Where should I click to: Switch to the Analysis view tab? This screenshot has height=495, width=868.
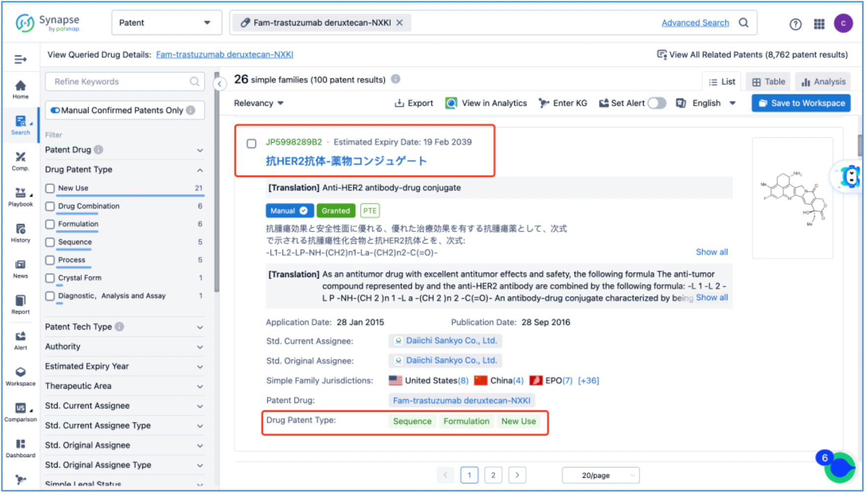pos(824,82)
